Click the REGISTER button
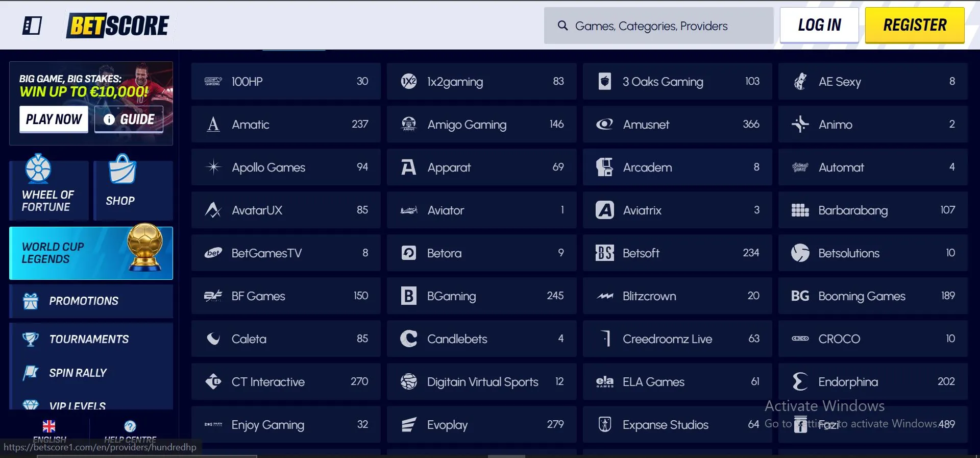The height and width of the screenshot is (458, 980). click(915, 25)
